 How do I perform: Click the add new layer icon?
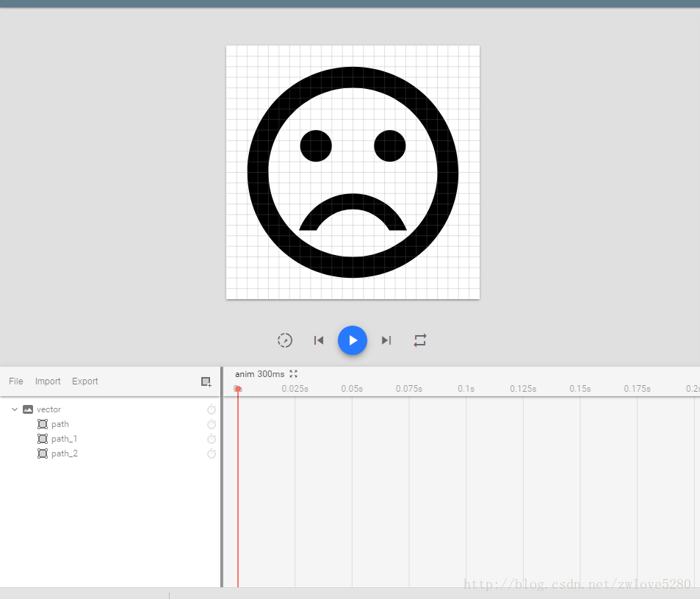click(x=206, y=381)
